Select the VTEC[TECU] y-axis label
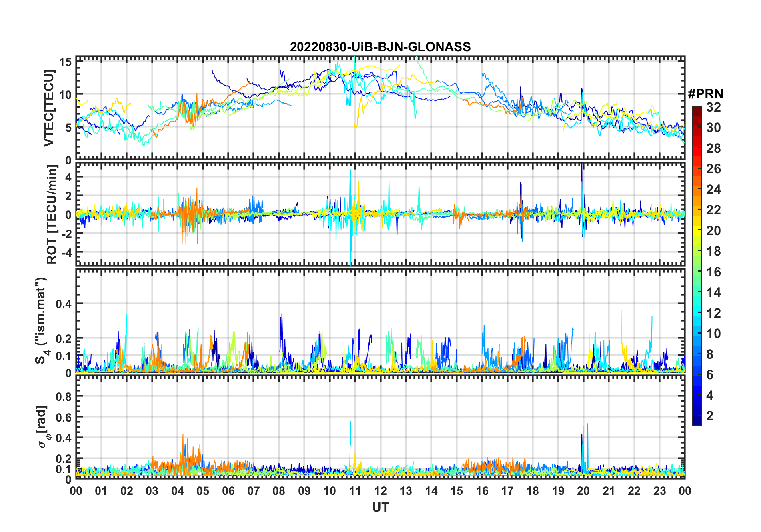The image size is (761, 532). click(49, 108)
